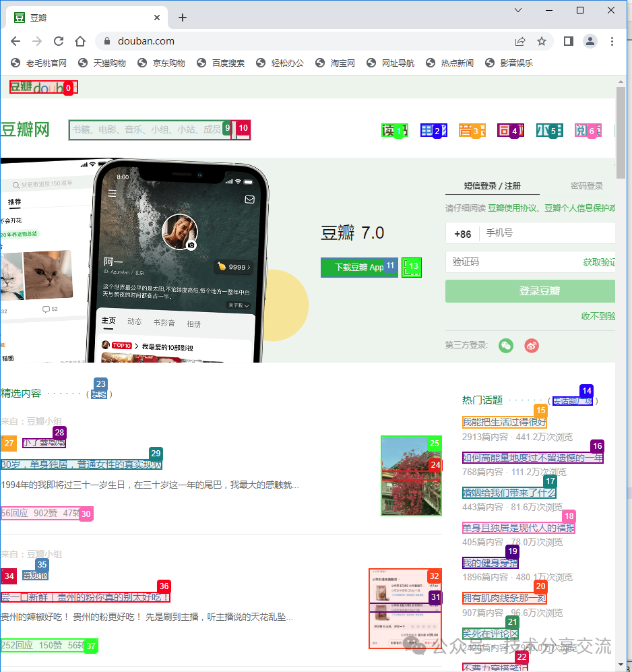Focus the 手机号 input field
632x672 pixels.
pos(548,233)
